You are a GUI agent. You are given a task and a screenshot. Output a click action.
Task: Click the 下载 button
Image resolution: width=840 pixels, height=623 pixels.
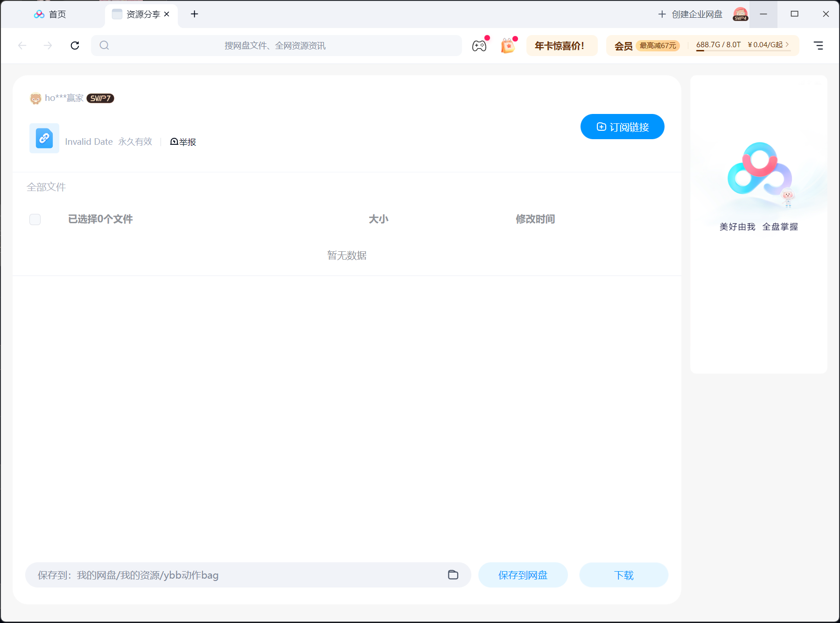(x=624, y=575)
